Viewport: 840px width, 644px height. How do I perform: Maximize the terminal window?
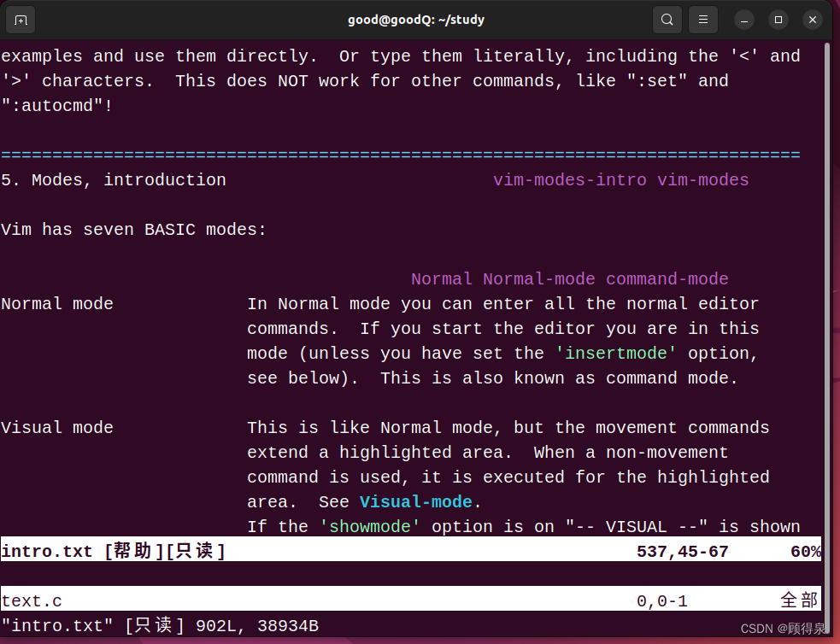click(x=778, y=19)
